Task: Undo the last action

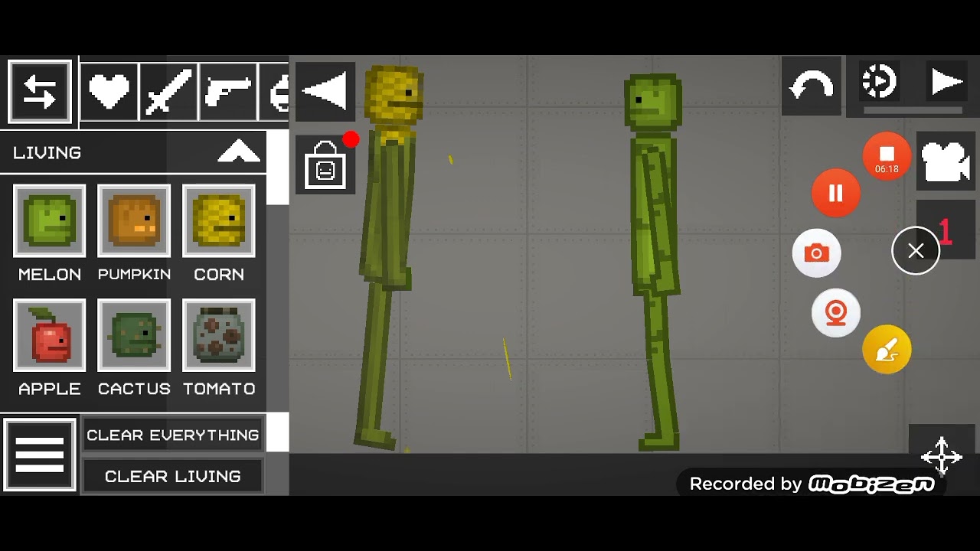Action: pos(812,86)
